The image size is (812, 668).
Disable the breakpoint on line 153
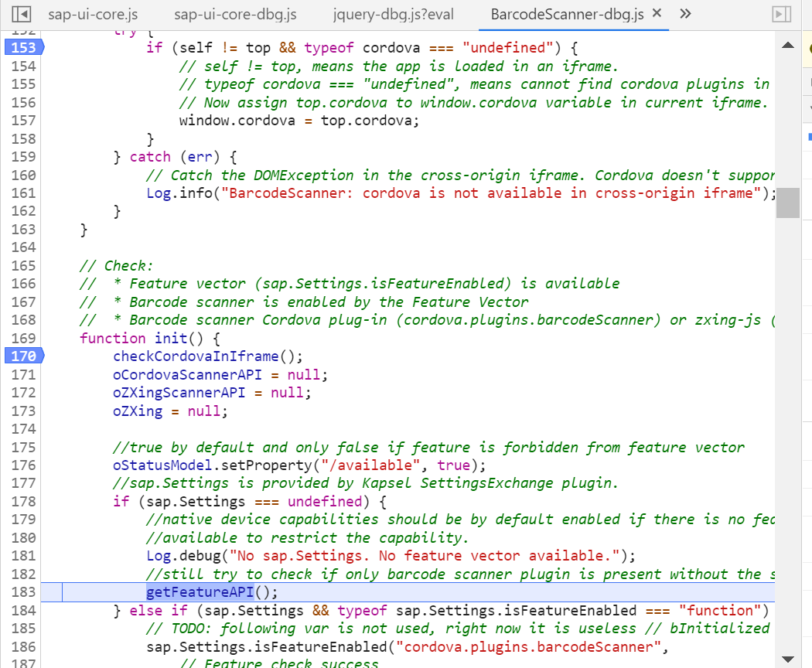[23, 47]
